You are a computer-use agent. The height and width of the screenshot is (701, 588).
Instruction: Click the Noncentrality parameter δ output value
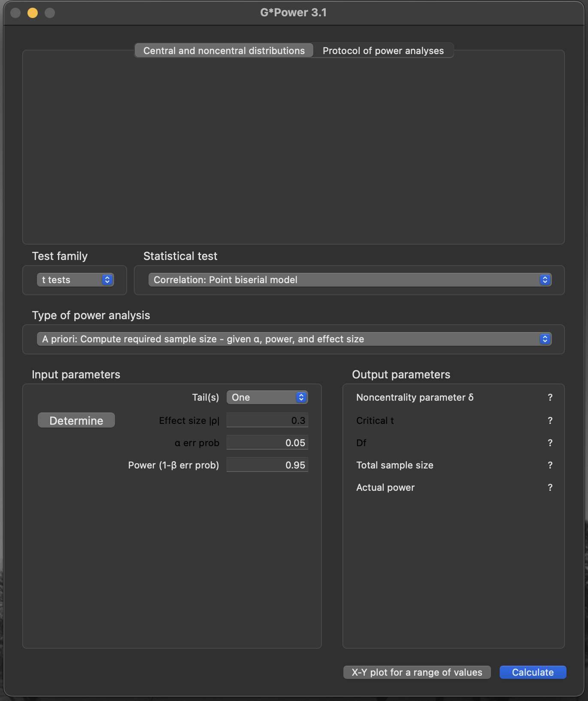(x=550, y=397)
